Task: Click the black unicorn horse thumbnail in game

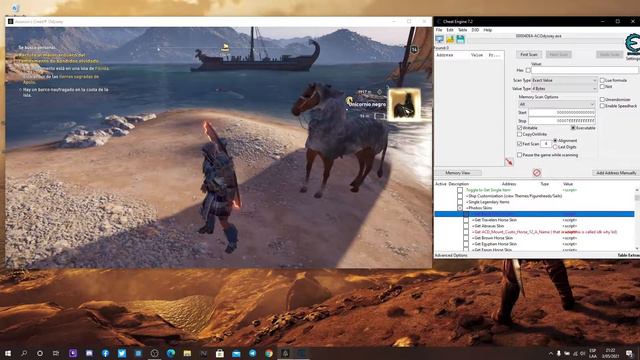Action: click(404, 105)
